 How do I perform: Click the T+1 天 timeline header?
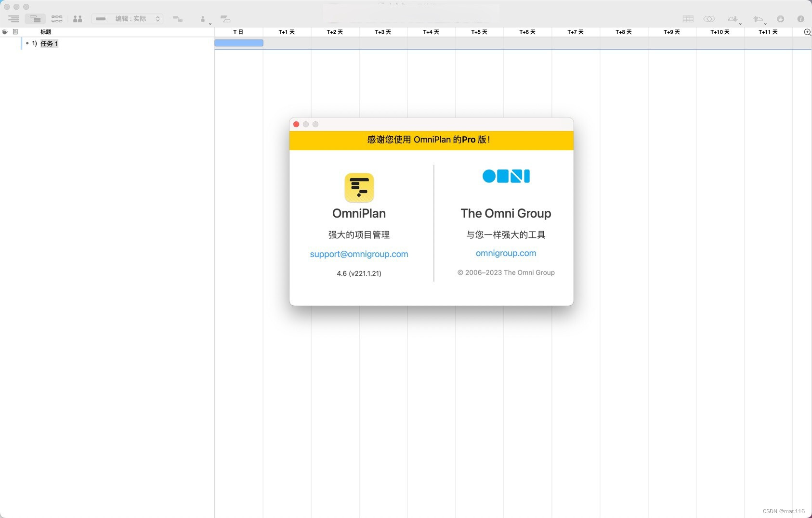(x=287, y=32)
